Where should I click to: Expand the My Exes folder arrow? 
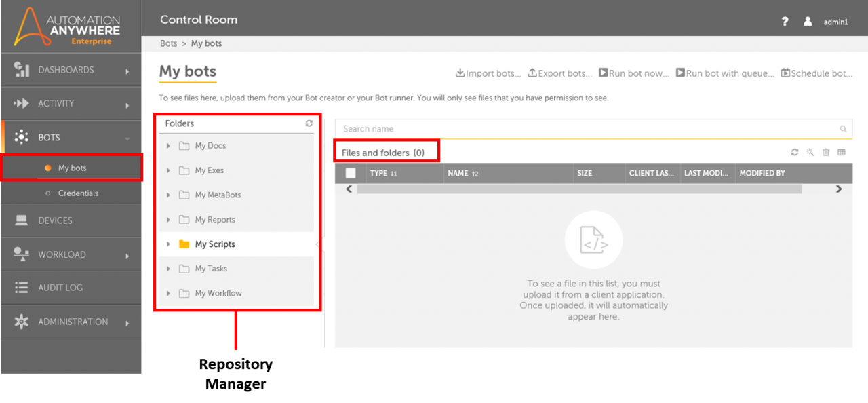168,170
